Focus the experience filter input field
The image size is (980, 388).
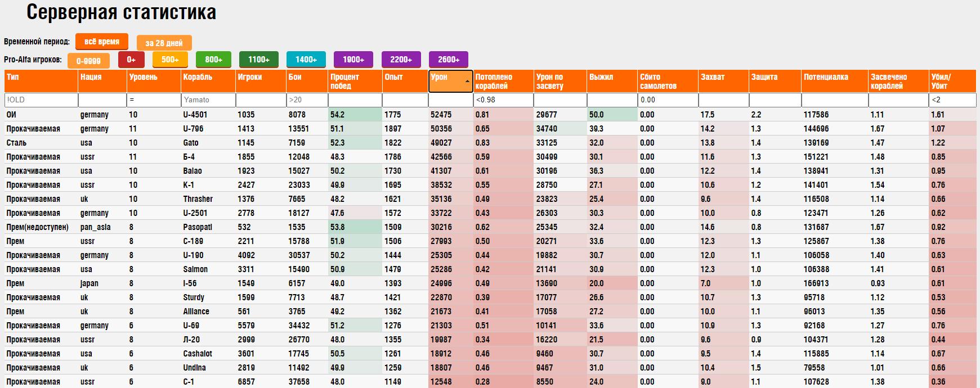[x=405, y=100]
